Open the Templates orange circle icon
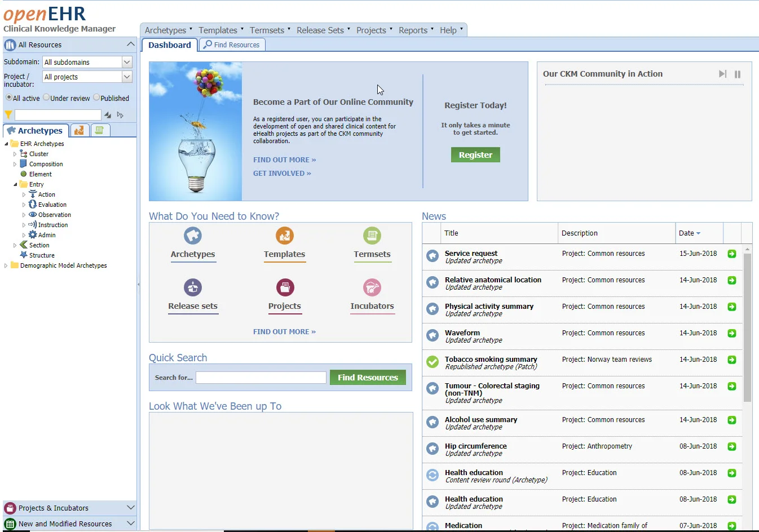The height and width of the screenshot is (532, 759). [285, 236]
